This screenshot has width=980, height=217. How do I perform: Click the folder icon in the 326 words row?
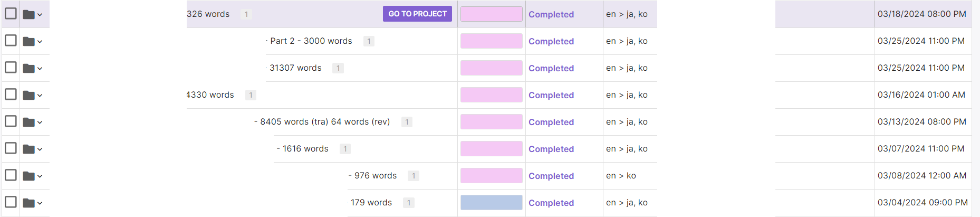click(x=28, y=15)
